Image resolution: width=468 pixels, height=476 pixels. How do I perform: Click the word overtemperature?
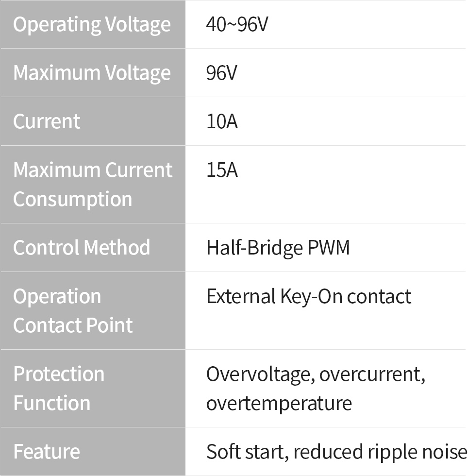(x=279, y=403)
